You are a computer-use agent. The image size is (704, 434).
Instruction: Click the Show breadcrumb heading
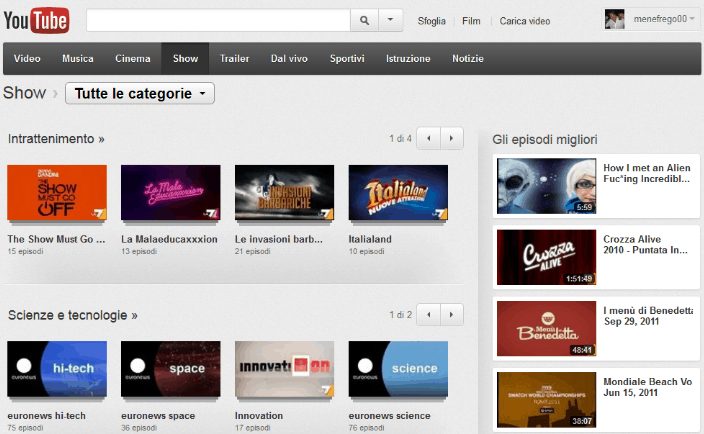point(24,93)
